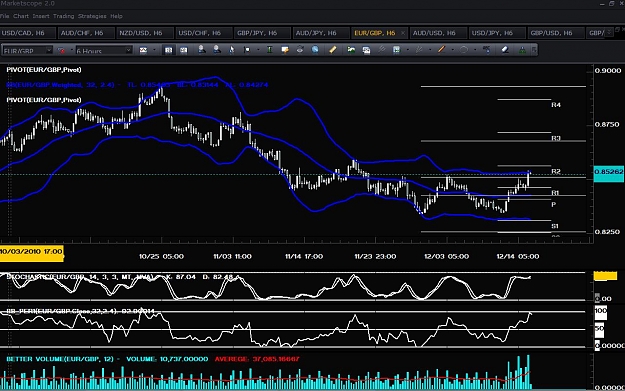This screenshot has height=391, width=625.
Task: Click the blue Weighted band indicator label
Action: pos(138,84)
